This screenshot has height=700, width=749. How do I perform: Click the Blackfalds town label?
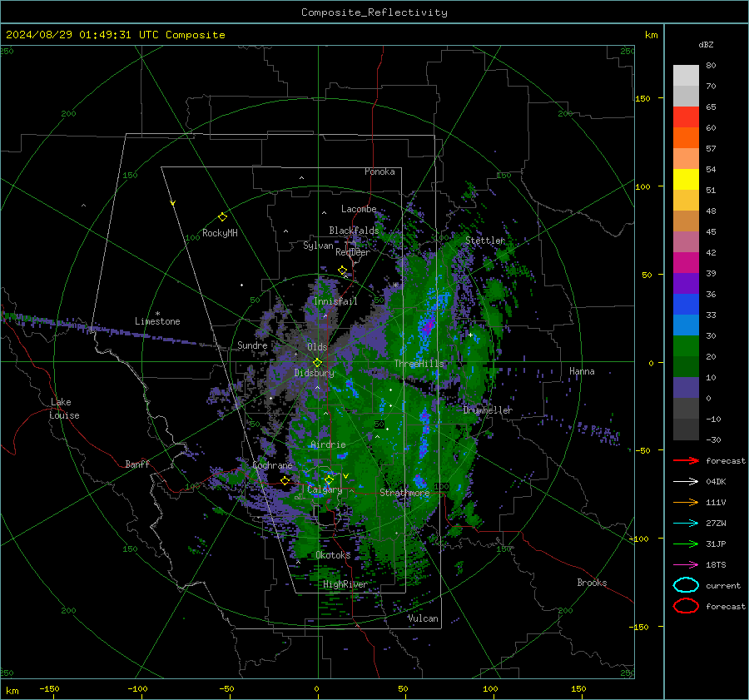(354, 231)
